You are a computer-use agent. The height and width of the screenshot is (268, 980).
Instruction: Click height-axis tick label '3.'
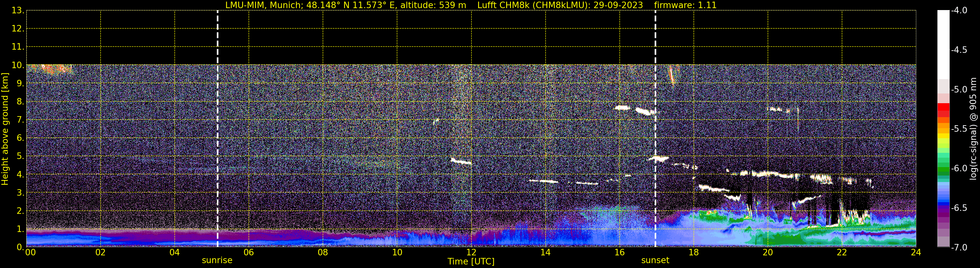point(20,192)
